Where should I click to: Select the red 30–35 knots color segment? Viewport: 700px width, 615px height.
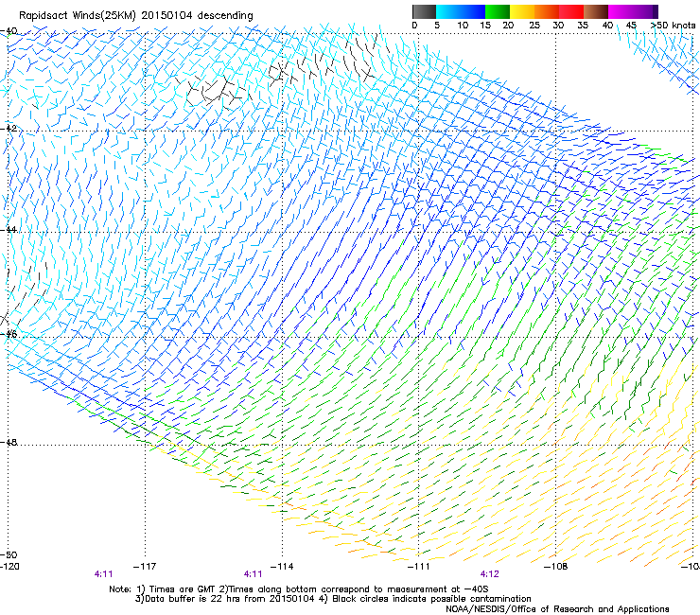(x=571, y=11)
